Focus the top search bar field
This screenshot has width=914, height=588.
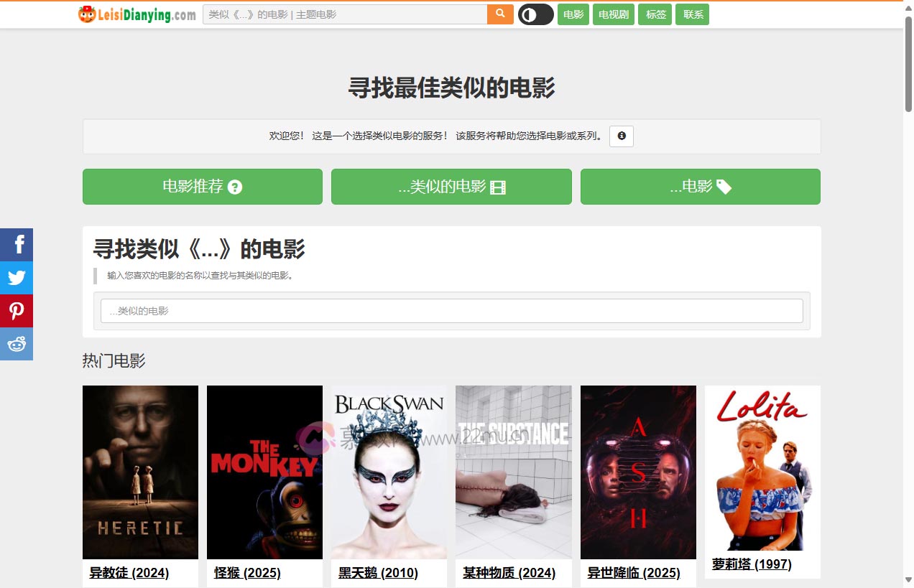[x=345, y=14]
